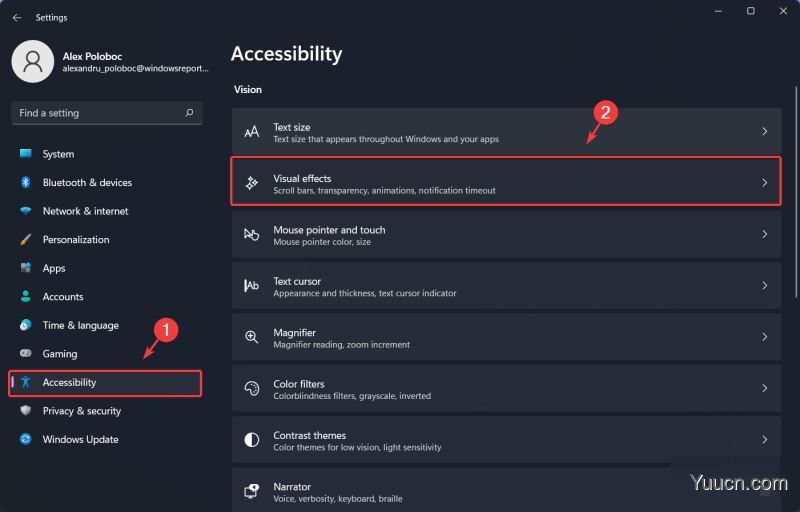Viewport: 800px width, 512px height.
Task: Open Time & language settings
Action: (80, 325)
